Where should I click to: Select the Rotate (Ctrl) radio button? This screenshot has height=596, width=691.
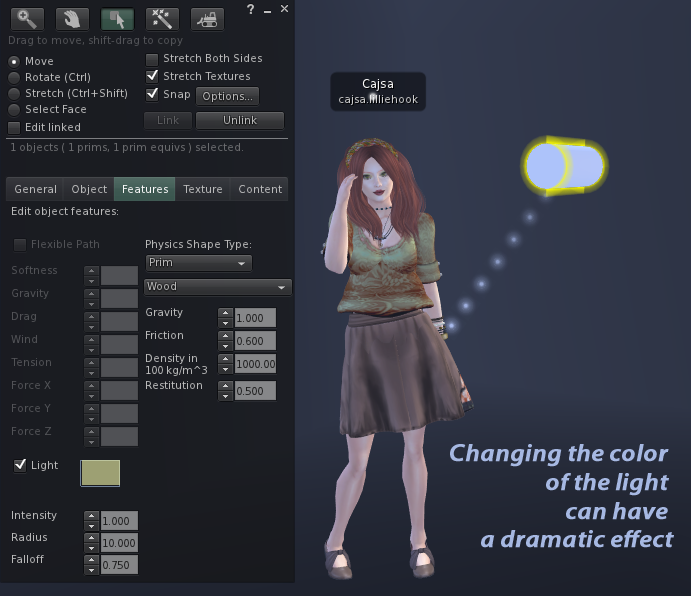click(x=14, y=78)
